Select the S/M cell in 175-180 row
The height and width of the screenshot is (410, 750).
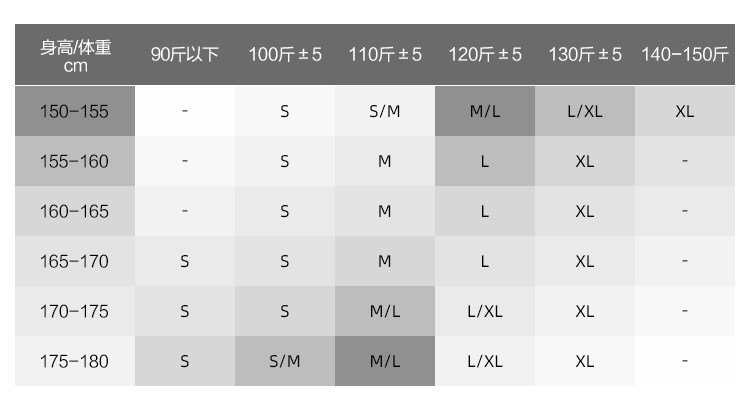click(285, 361)
